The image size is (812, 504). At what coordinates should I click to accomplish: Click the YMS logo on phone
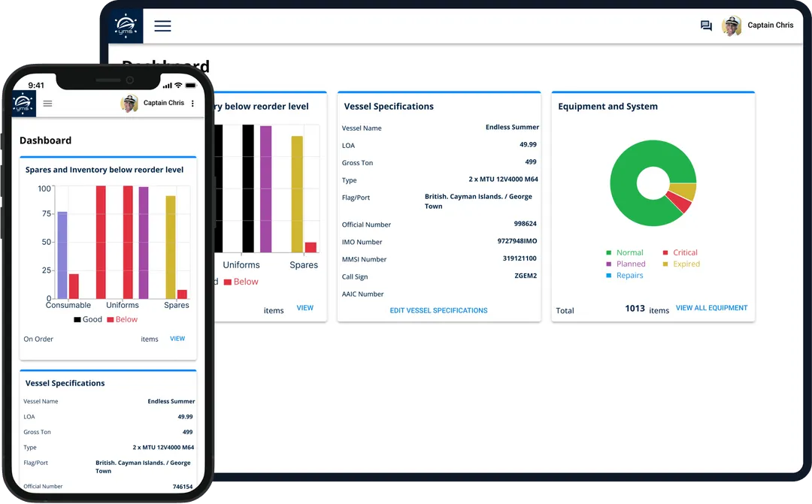[22, 104]
